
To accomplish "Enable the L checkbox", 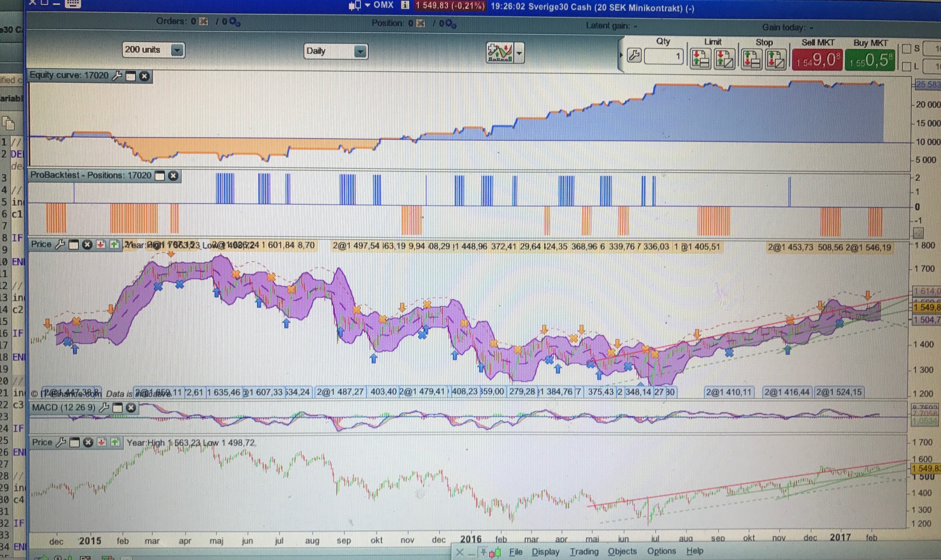I will [x=906, y=67].
